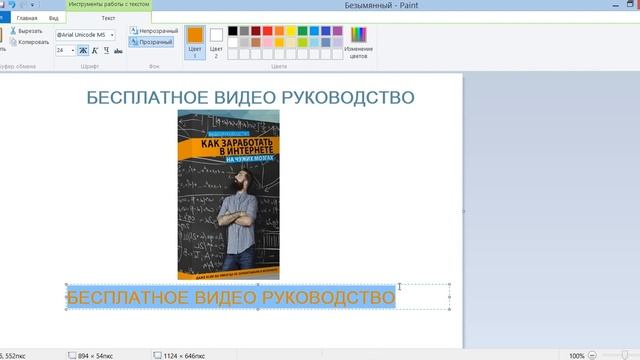Click the copy pages icon beside Копировать
640x360 pixels.
[13, 42]
